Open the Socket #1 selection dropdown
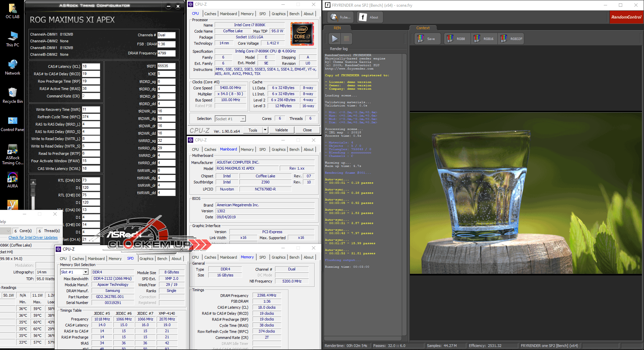This screenshot has height=350, width=644. point(243,119)
